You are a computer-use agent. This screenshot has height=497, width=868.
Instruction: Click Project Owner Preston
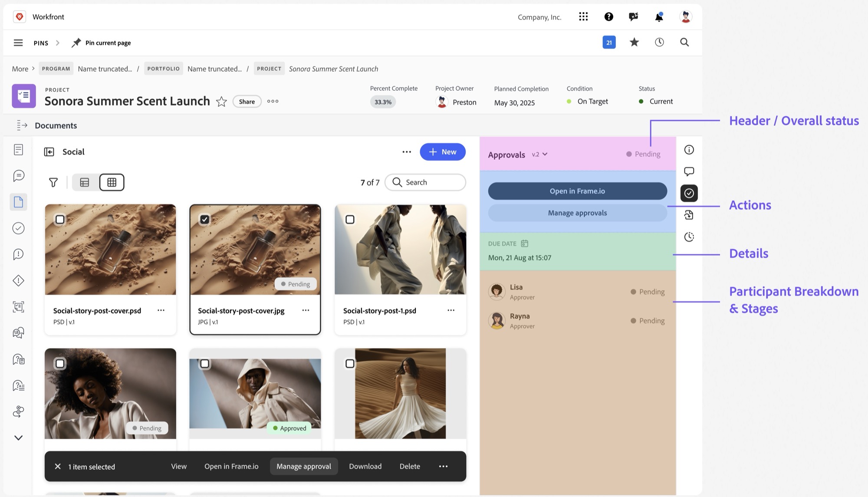tap(456, 102)
